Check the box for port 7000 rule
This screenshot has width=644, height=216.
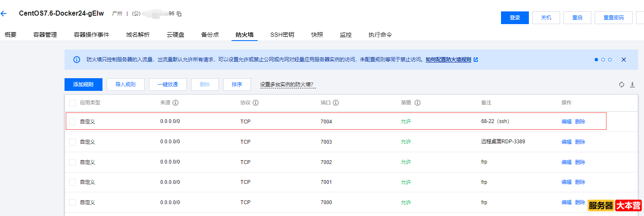click(73, 202)
